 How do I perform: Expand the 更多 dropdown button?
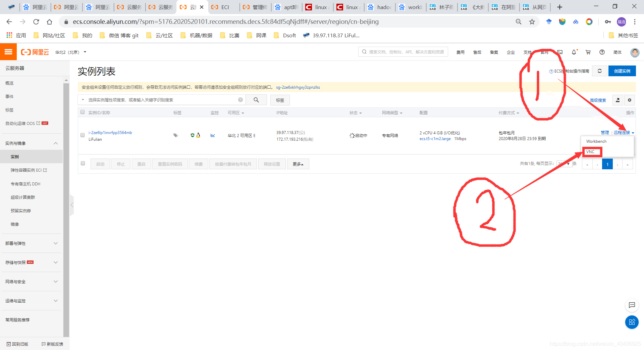click(x=298, y=164)
